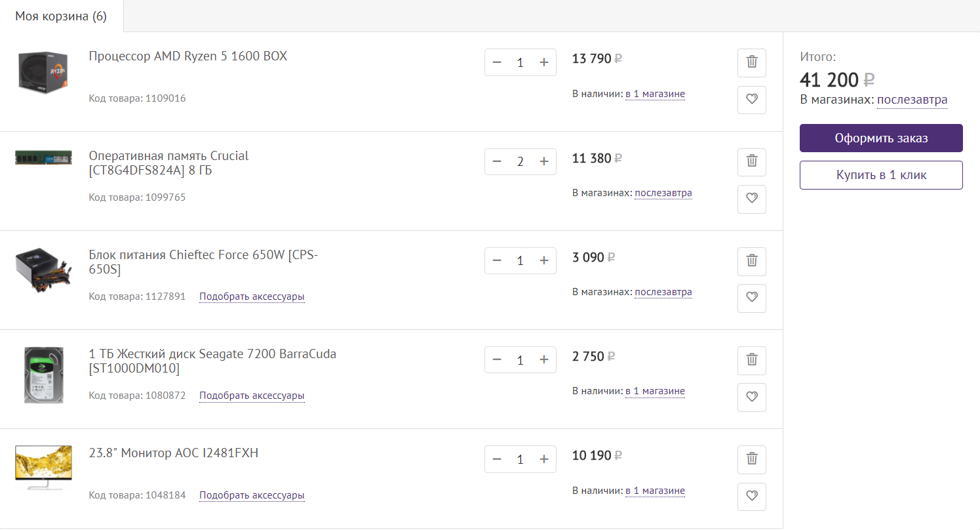
Task: Remove Crucial RAM with trash icon
Action: point(752,161)
